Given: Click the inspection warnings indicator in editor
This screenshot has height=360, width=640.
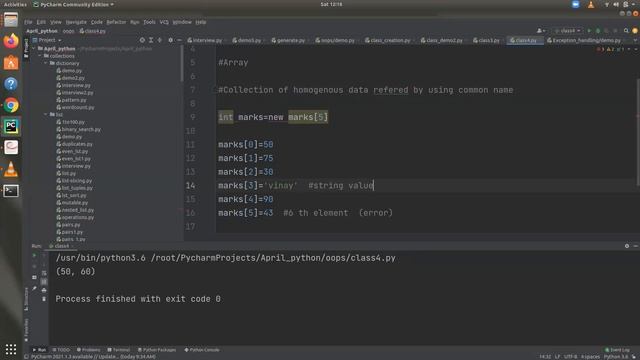Looking at the screenshot, I should click(x=611, y=49).
